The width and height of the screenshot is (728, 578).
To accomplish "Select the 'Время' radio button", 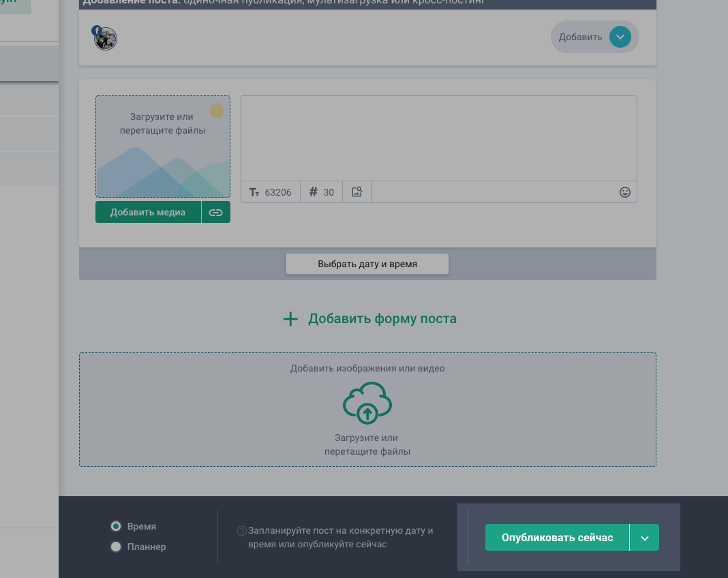I will [x=116, y=526].
